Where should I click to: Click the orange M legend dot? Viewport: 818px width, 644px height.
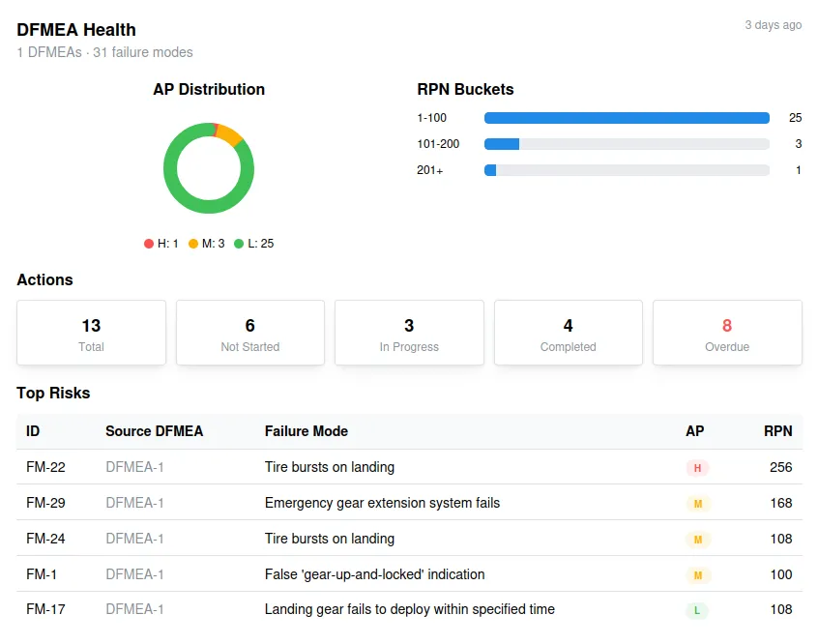click(193, 244)
